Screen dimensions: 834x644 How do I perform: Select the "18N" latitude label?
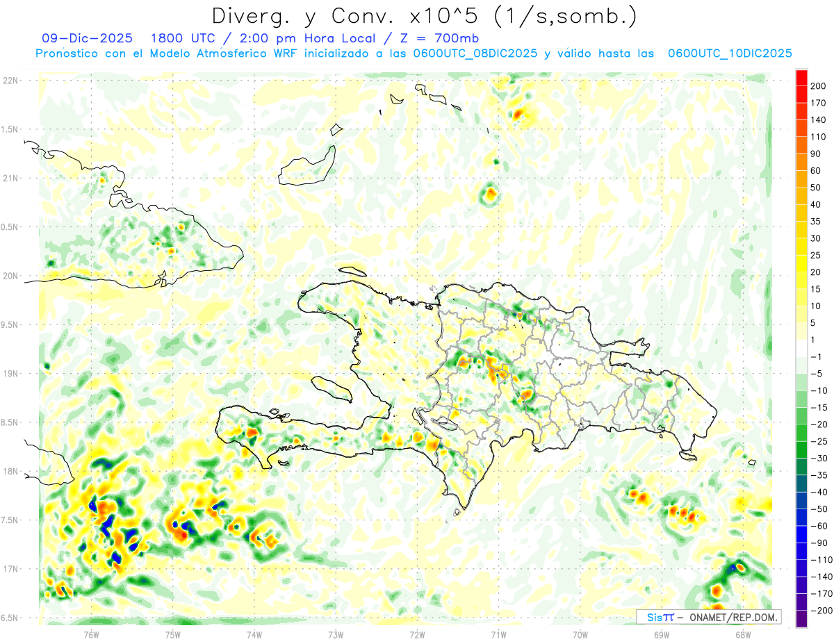10,471
